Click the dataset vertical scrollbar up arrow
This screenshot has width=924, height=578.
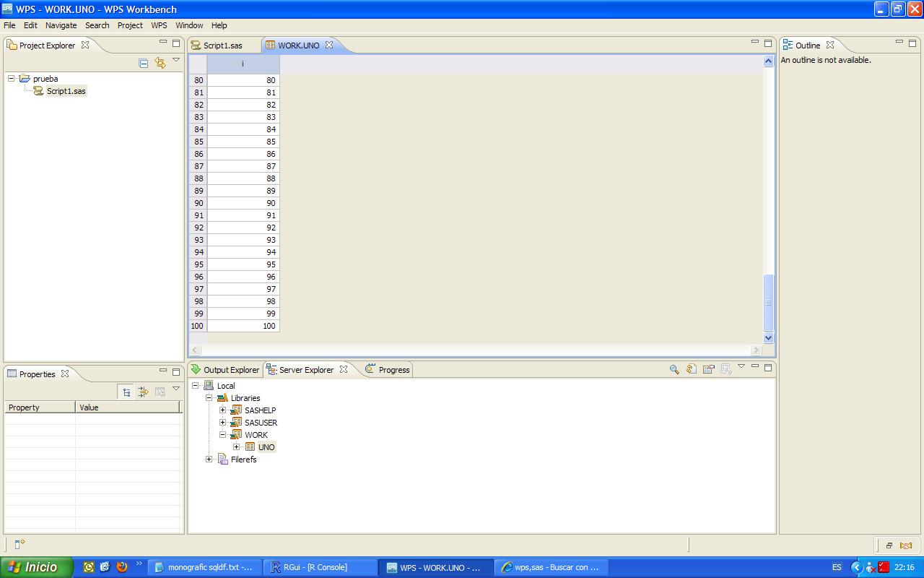click(768, 62)
